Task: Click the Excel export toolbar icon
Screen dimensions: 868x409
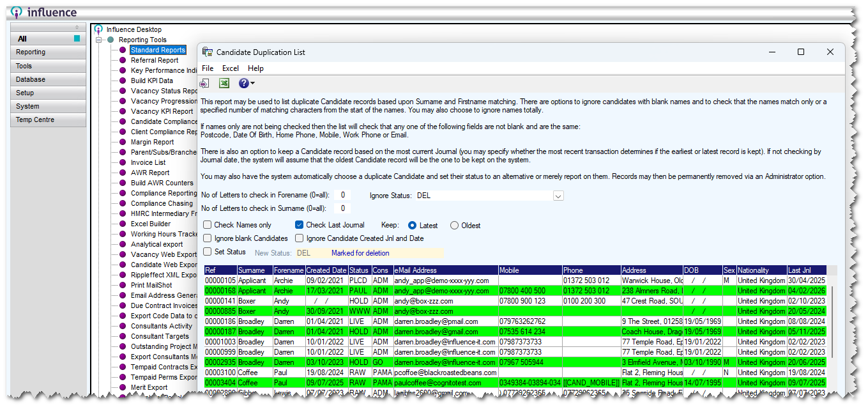Action: pyautogui.click(x=224, y=84)
